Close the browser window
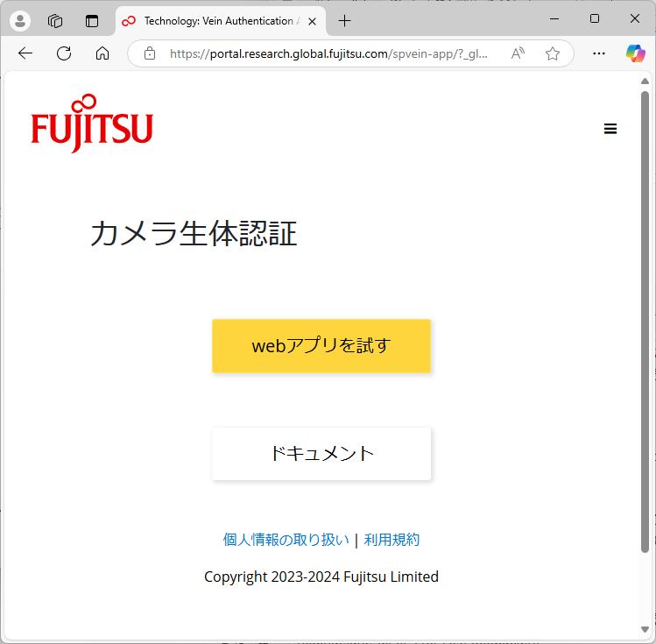Screen dimensions: 656x644 click(635, 18)
